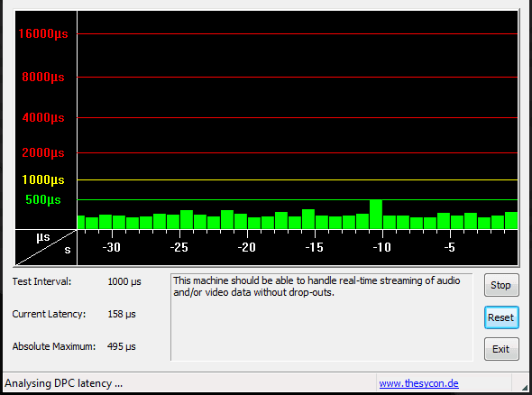Click the Exit button
The width and height of the screenshot is (532, 395).
[x=501, y=349]
